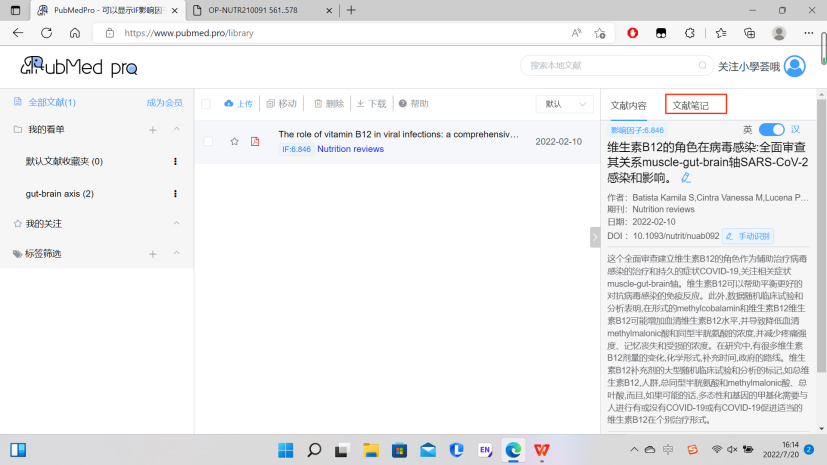Image resolution: width=827 pixels, height=465 pixels.
Task: Open the article title The role of vitamin B12
Action: (x=398, y=134)
